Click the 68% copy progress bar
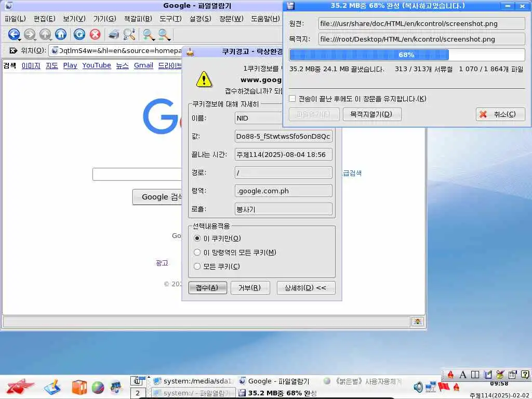Image resolution: width=532 pixels, height=399 pixels. [x=407, y=55]
